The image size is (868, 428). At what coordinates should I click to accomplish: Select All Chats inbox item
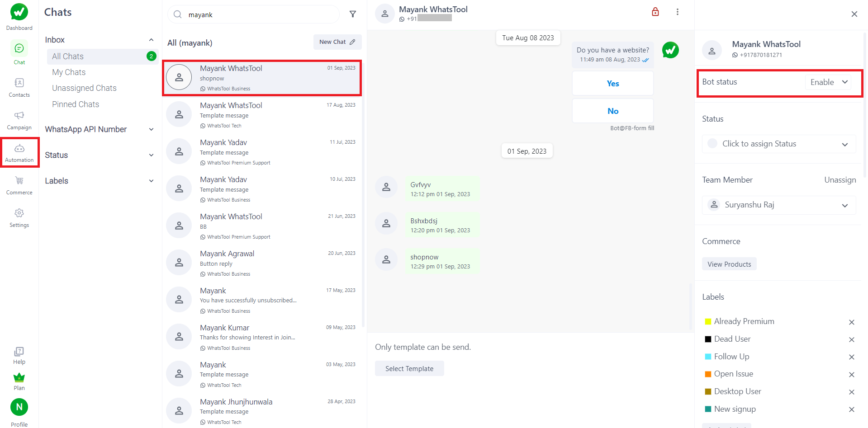[102, 56]
